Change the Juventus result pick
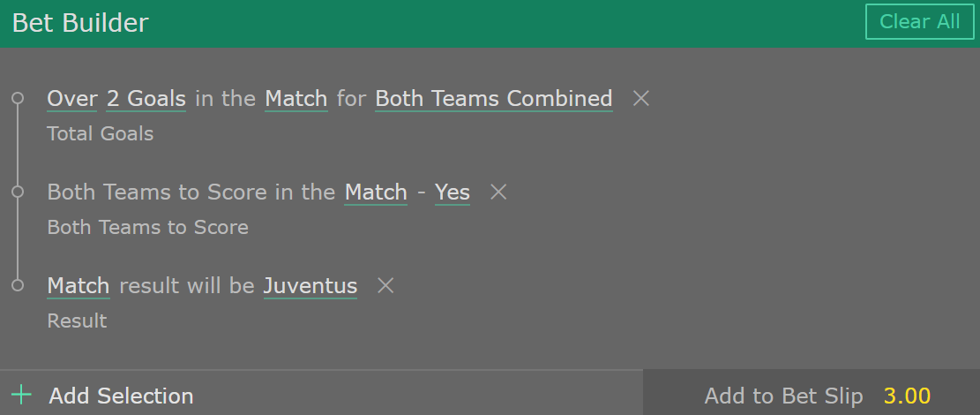 [x=310, y=286]
